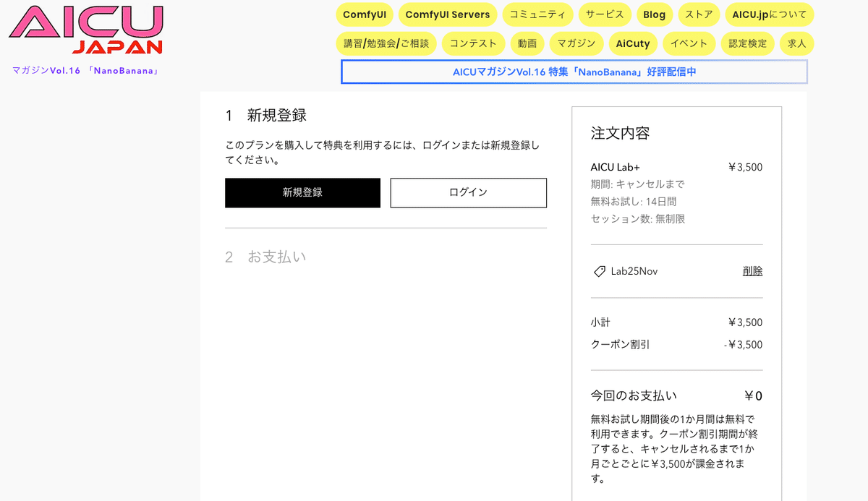Click the ログイン button
The width and height of the screenshot is (868, 501).
click(468, 193)
